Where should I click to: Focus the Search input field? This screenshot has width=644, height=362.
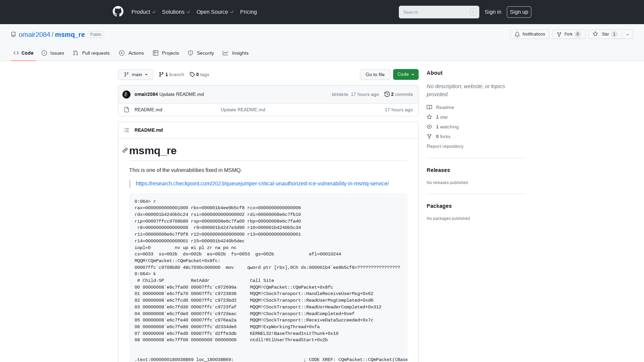(x=439, y=12)
